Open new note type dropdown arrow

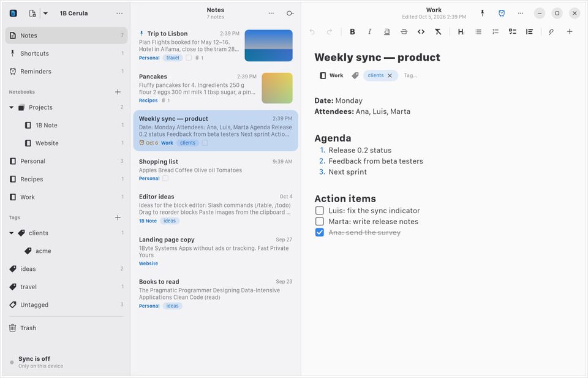pos(45,13)
